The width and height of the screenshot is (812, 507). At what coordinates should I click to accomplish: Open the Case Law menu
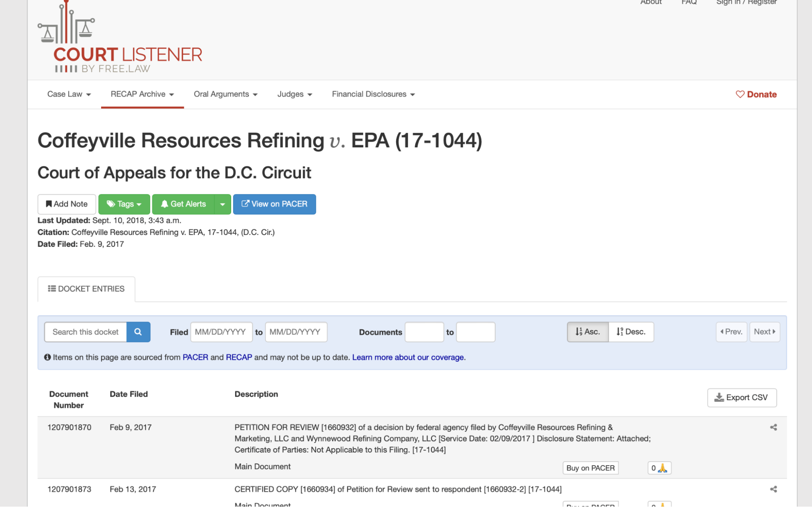point(69,94)
